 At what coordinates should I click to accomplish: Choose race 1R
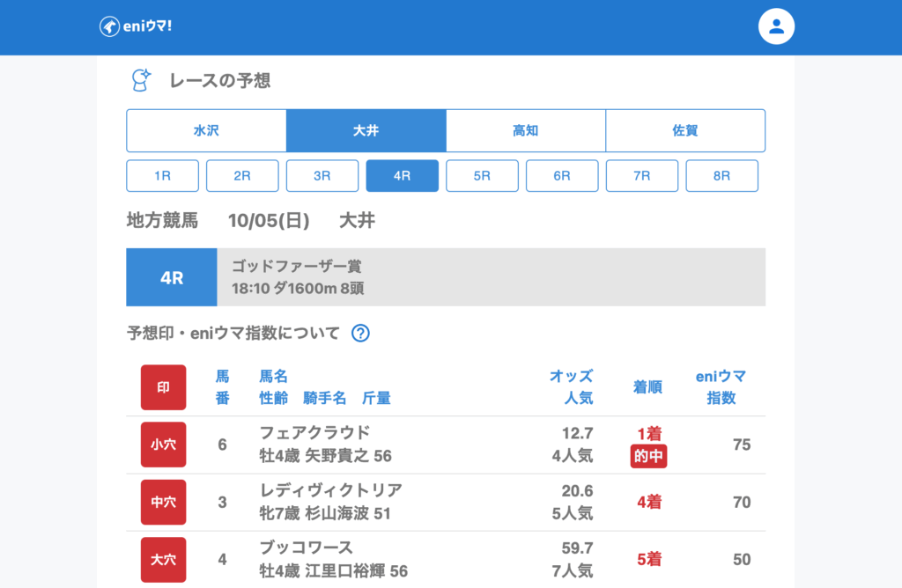(162, 176)
